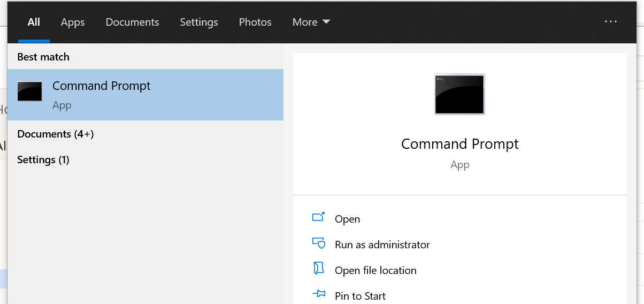Show only Photos results tab
Viewport: 644px width, 304px height.
[x=255, y=22]
